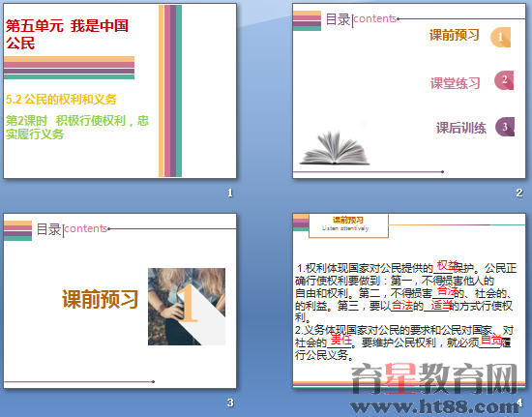The height and width of the screenshot is (417, 532).
Task: Click the green text 第2课时 积极行使权利
Action: tap(77, 128)
